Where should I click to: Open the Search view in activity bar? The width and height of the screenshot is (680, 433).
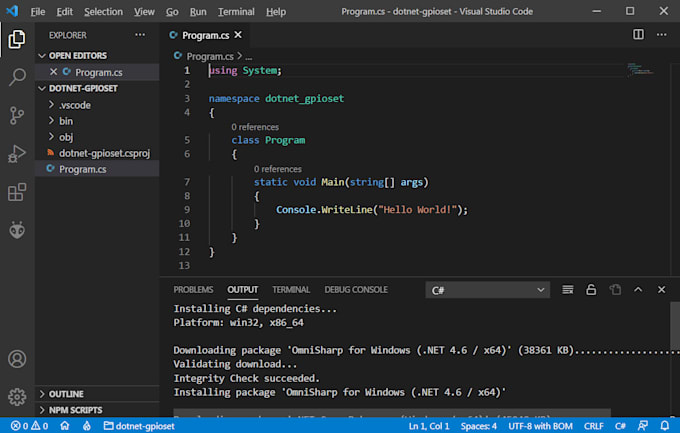click(17, 77)
